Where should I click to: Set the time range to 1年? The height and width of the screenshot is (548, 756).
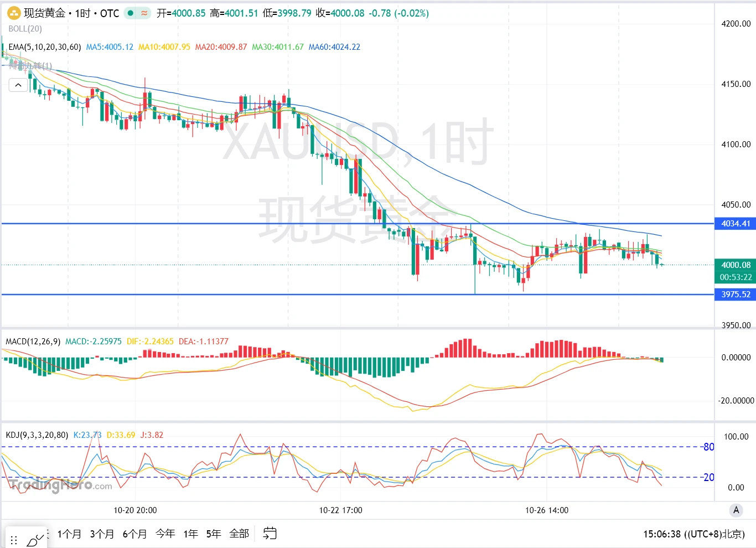[x=191, y=534]
